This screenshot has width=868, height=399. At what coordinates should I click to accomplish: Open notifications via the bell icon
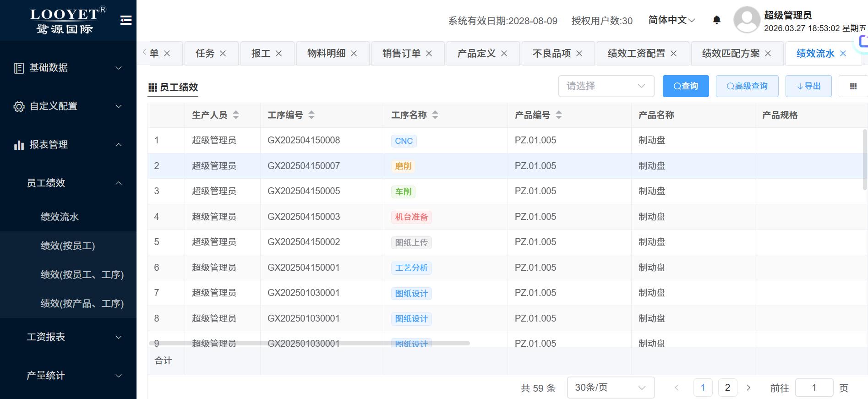[x=717, y=20]
